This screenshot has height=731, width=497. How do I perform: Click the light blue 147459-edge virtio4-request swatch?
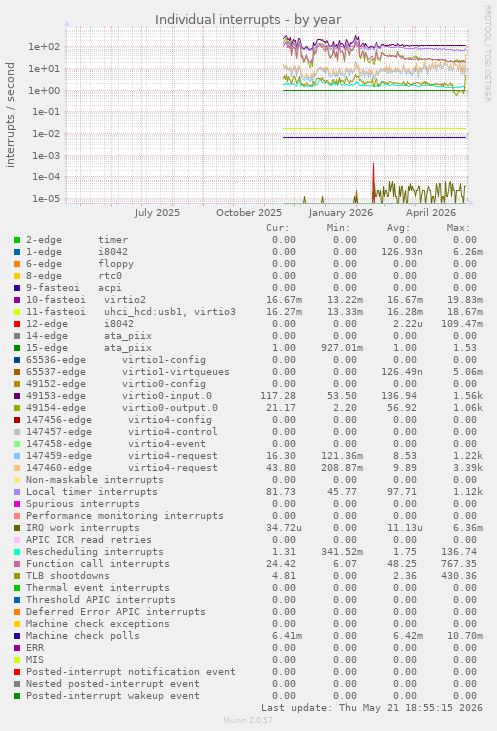point(17,456)
